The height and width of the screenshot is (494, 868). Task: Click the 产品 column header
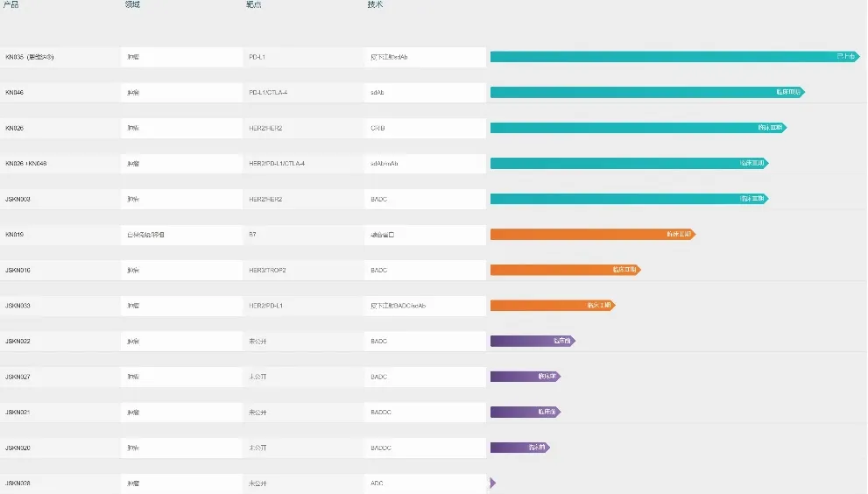(11, 5)
